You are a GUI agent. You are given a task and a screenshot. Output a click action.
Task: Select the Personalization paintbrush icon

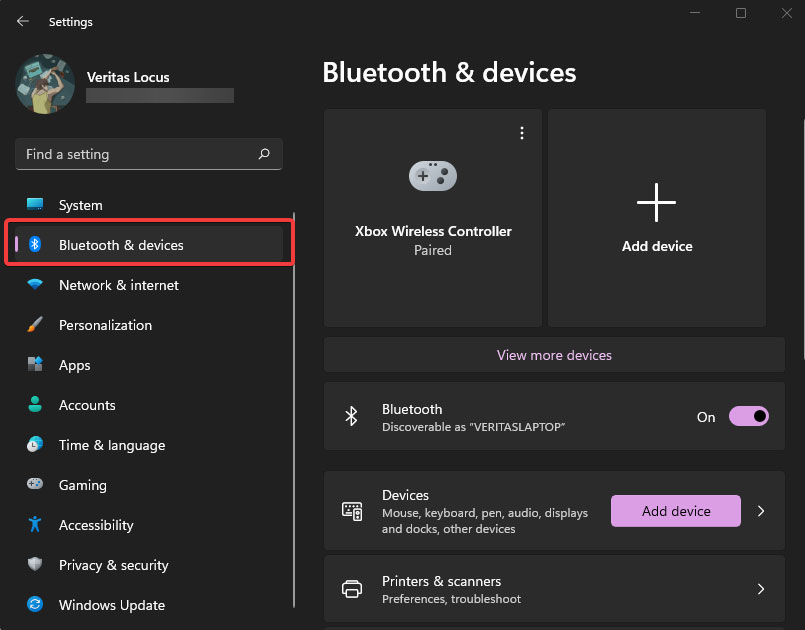pos(35,325)
